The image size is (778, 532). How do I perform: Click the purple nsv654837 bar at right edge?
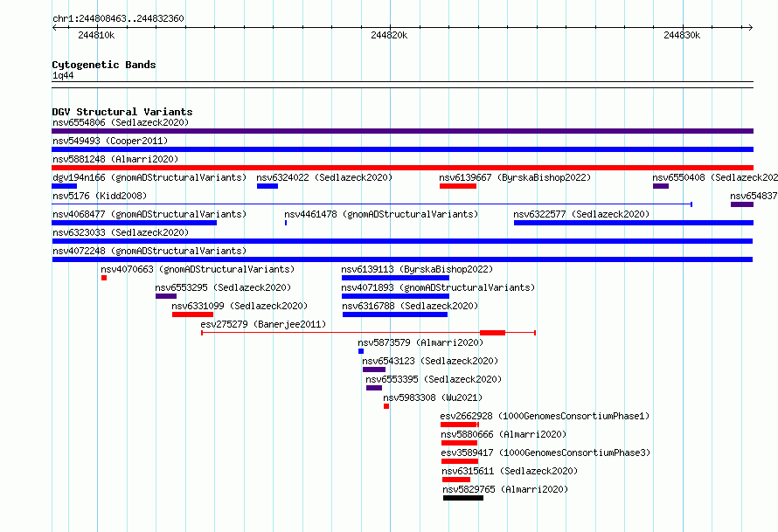pos(742,204)
